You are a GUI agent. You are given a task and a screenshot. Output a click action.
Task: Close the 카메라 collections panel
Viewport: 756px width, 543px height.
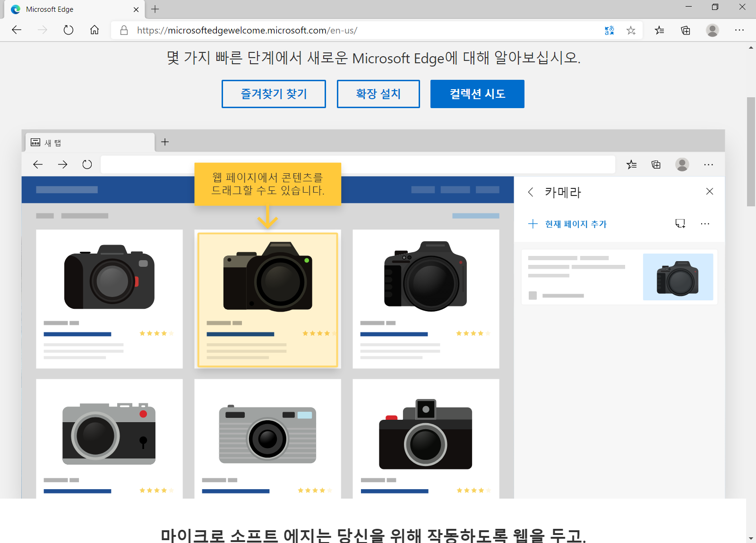coord(709,191)
